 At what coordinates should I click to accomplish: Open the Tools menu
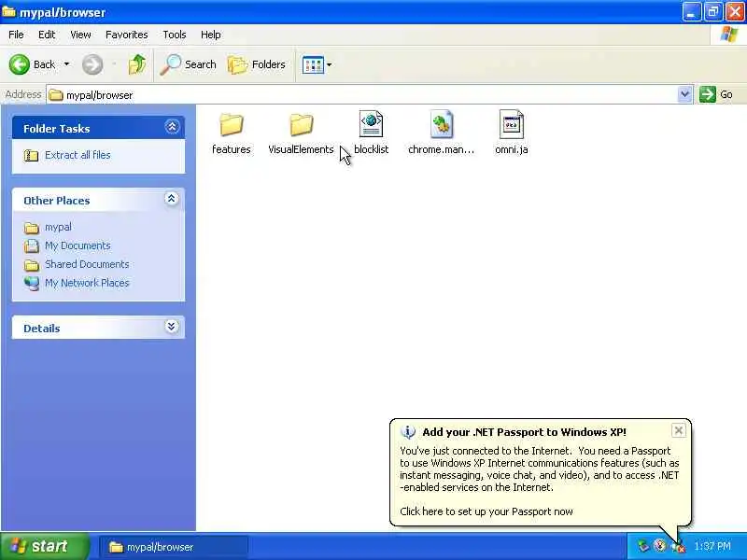tap(175, 35)
